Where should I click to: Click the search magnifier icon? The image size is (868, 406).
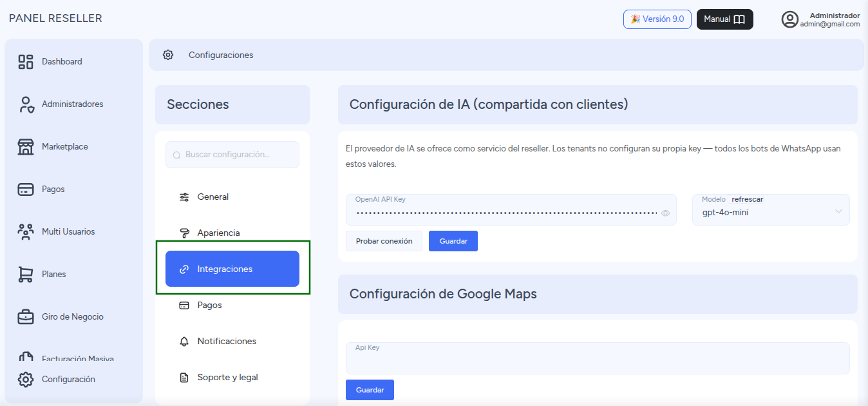[177, 155]
